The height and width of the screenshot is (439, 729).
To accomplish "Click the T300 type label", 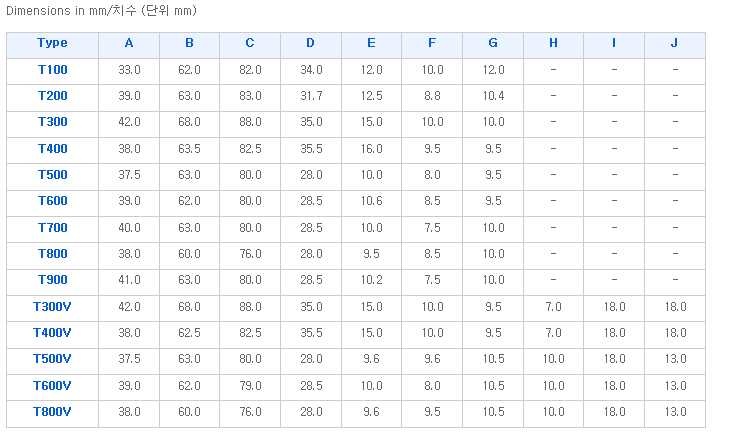I will [x=53, y=122].
